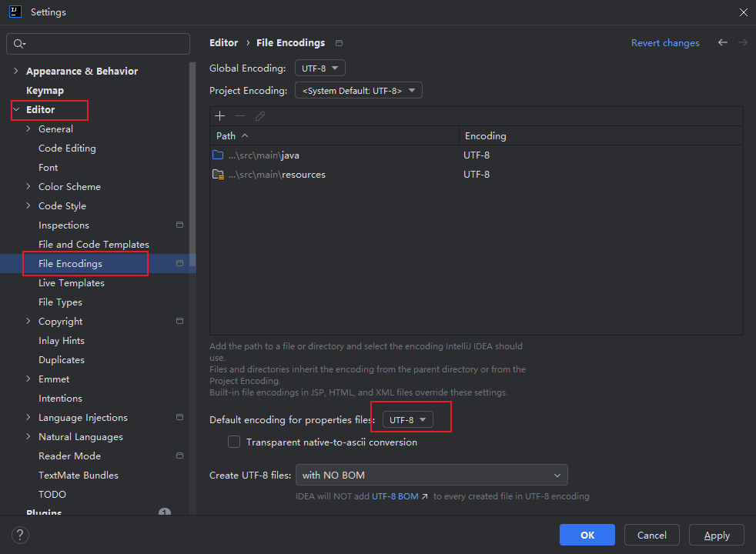The image size is (756, 554).
Task: Open the Global Encoding dropdown
Action: pyautogui.click(x=320, y=68)
